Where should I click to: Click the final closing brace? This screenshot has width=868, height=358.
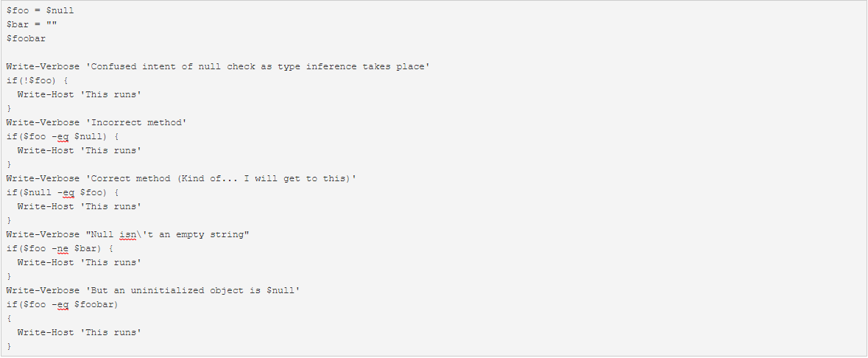9,346
